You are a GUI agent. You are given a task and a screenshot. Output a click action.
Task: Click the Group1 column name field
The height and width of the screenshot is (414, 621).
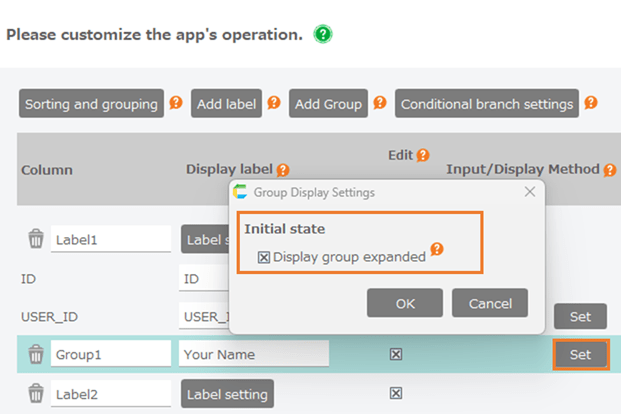pyautogui.click(x=110, y=354)
